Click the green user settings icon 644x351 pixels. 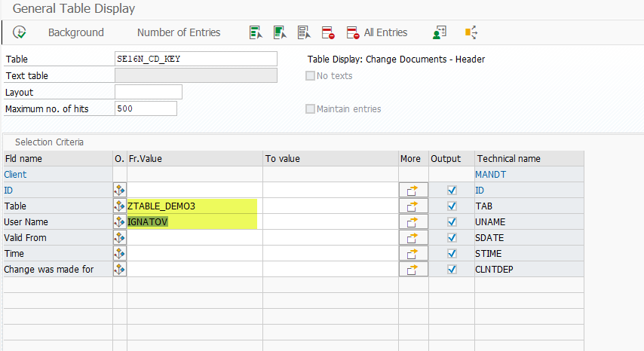tap(440, 32)
